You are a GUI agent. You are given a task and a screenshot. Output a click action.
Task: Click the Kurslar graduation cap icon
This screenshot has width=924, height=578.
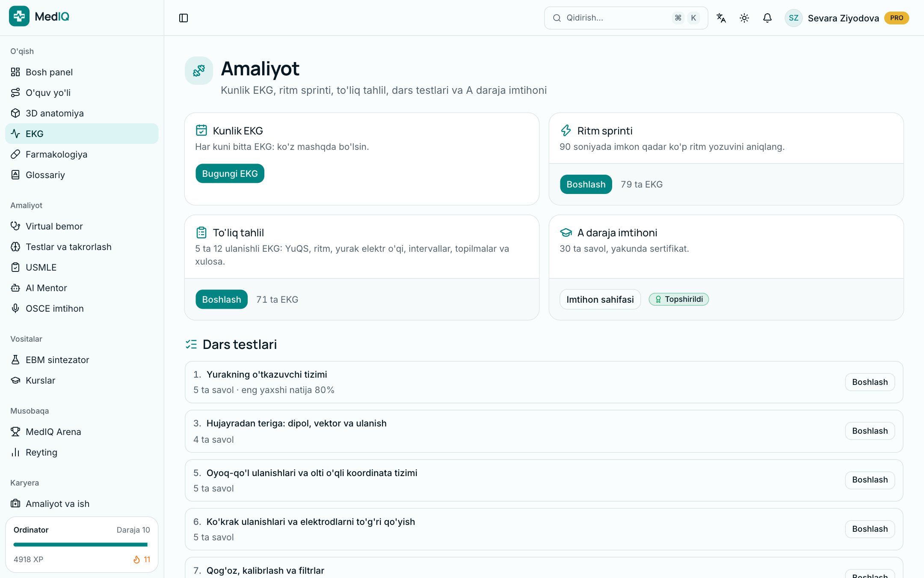tap(15, 380)
